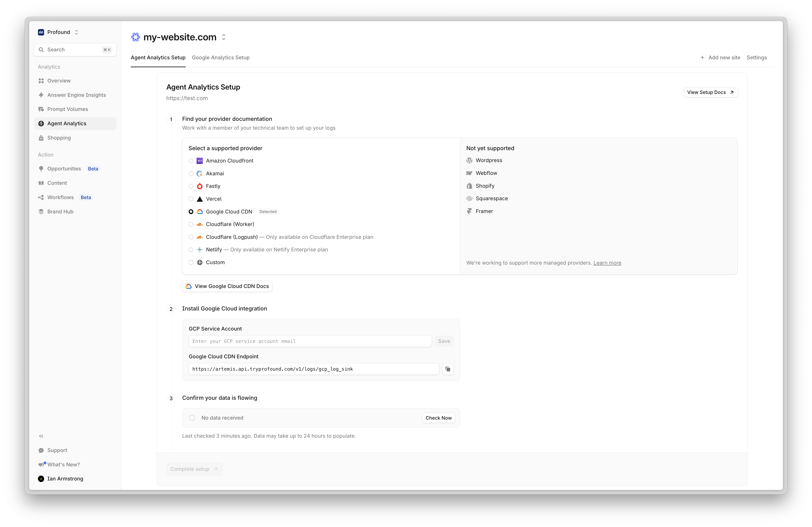Open the site switcher next to my-website.com

tap(224, 37)
